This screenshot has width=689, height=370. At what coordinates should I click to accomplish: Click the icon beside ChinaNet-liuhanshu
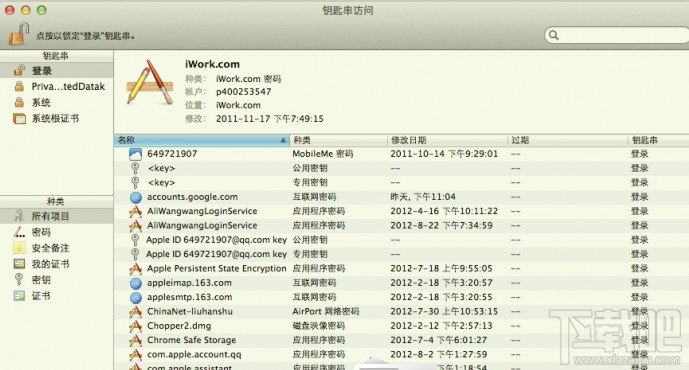(135, 312)
